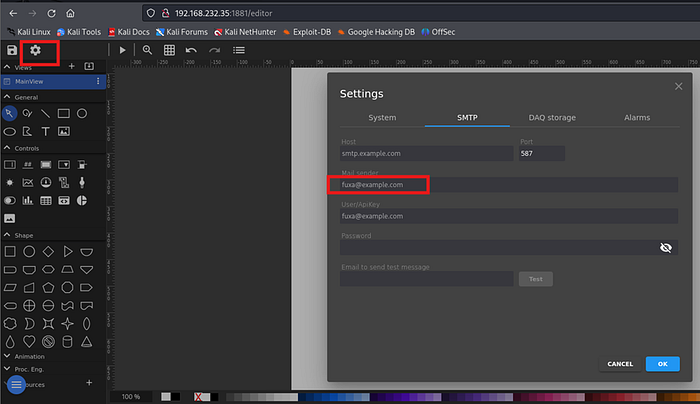The height and width of the screenshot is (404, 700).
Task: Collapse the General section
Action: (x=7, y=97)
